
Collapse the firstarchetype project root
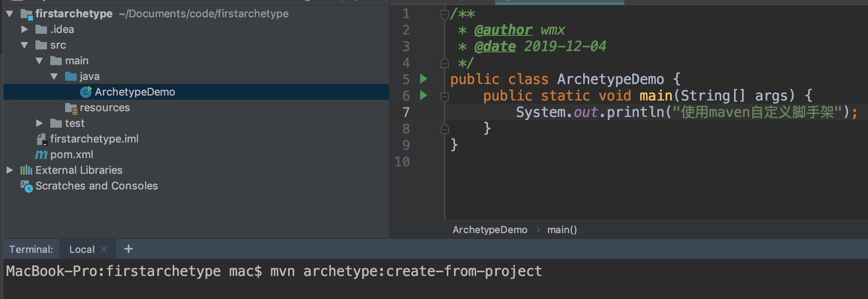click(x=10, y=14)
